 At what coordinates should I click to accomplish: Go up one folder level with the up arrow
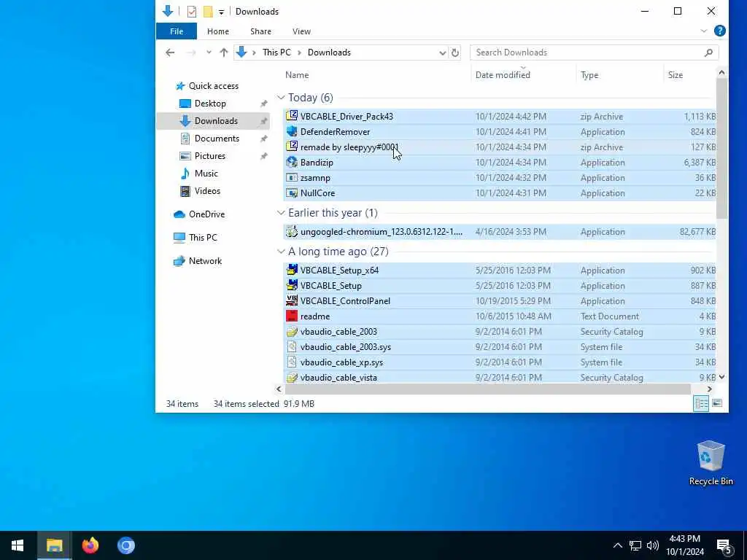[x=223, y=52]
